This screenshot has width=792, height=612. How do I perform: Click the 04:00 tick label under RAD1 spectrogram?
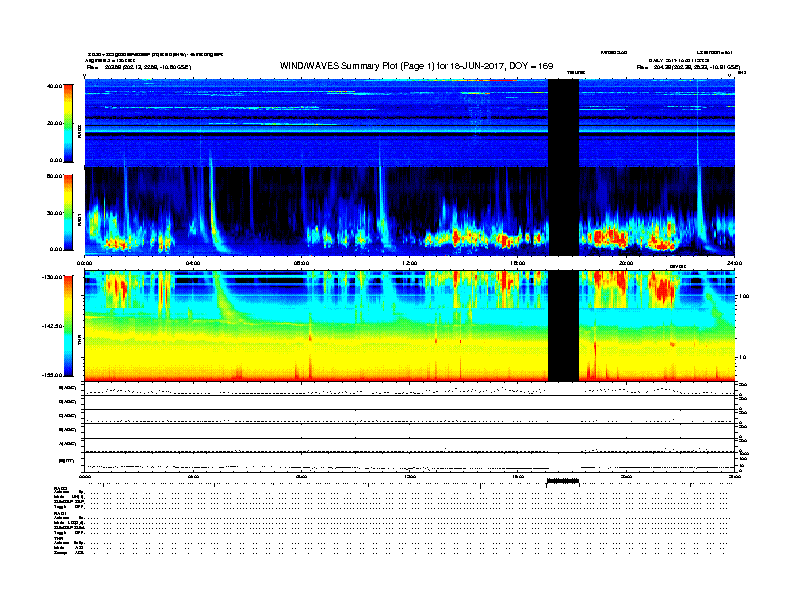coord(193,263)
